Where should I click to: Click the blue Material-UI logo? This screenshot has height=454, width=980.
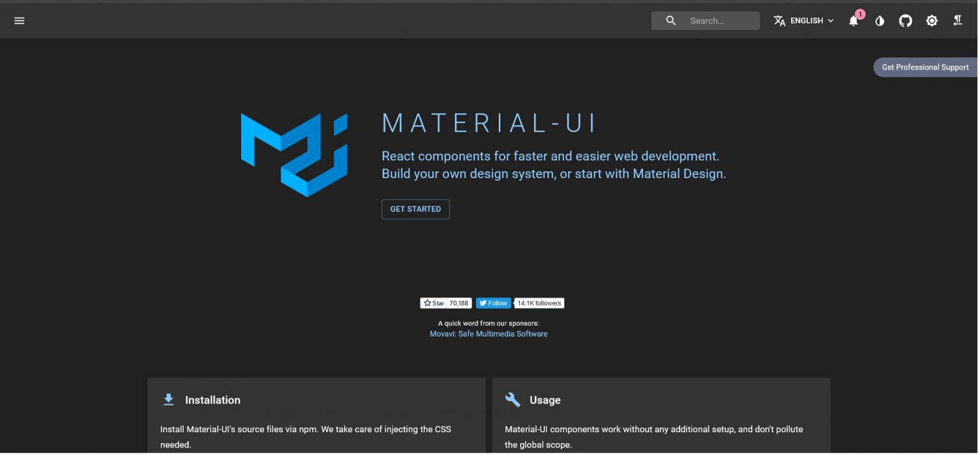[294, 155]
